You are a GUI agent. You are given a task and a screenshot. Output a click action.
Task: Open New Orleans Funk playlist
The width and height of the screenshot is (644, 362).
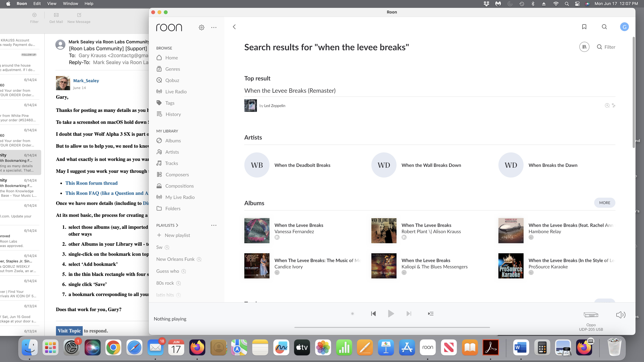click(175, 259)
